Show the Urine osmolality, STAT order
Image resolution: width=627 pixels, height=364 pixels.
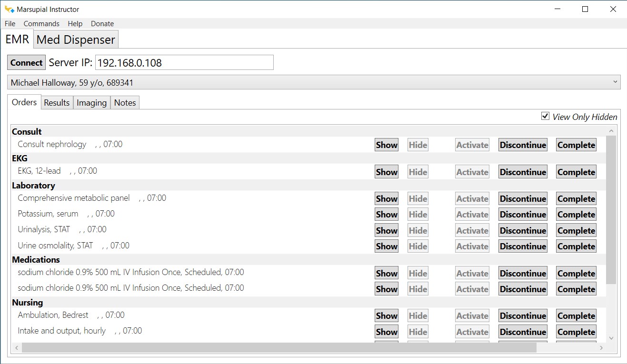(387, 246)
